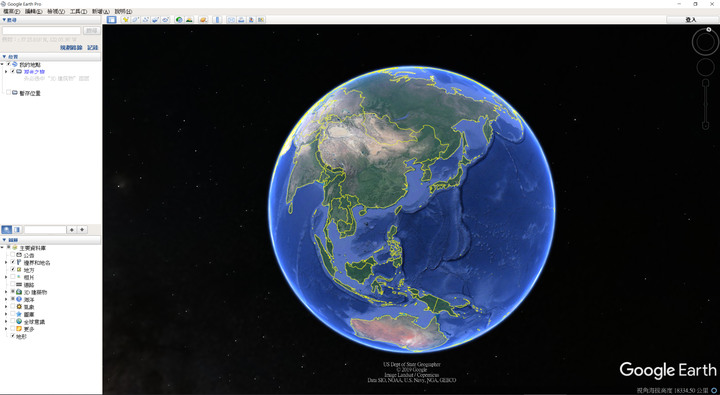Screen dimensions: 720x395
Task: Click the 登入 sign-in button
Action: pos(691,20)
